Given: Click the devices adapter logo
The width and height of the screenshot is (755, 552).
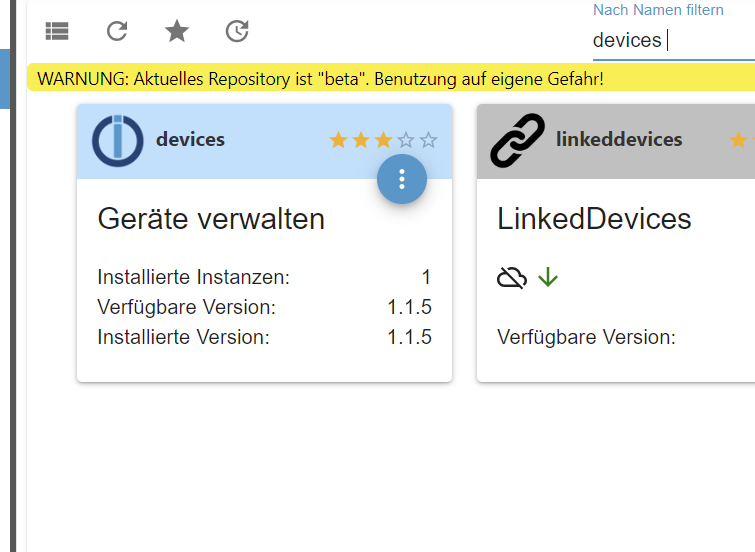Looking at the screenshot, I should [118, 140].
